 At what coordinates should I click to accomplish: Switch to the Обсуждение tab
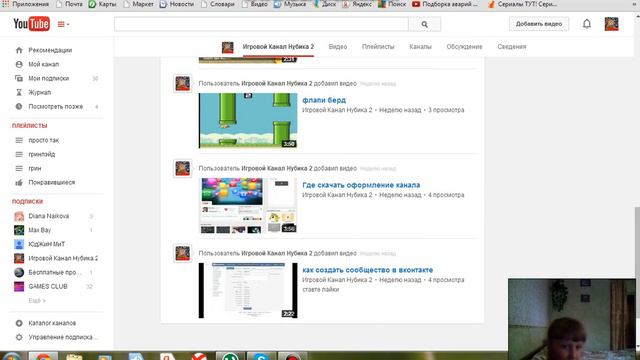464,47
